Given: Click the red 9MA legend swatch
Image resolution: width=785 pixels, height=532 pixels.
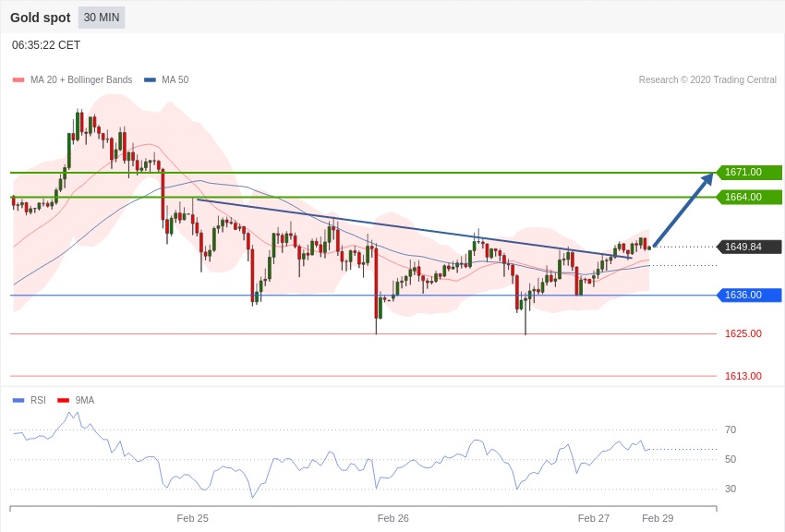Looking at the screenshot, I should click(64, 400).
